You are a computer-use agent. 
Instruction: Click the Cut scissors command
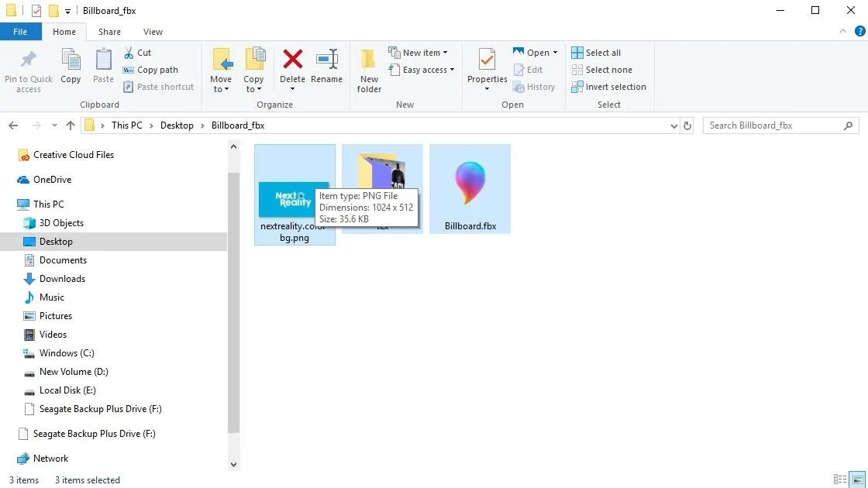pyautogui.click(x=137, y=53)
